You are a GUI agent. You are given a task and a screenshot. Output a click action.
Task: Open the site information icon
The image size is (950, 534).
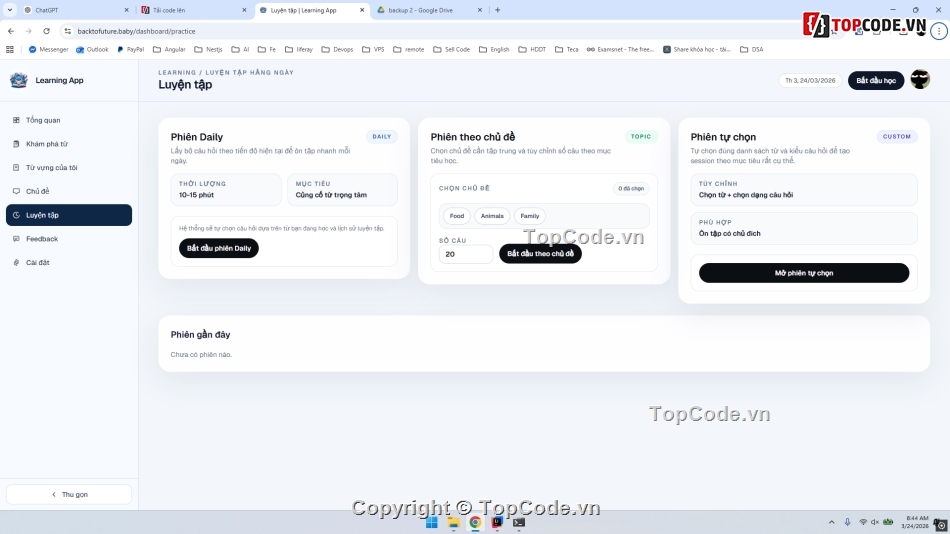[x=68, y=31]
